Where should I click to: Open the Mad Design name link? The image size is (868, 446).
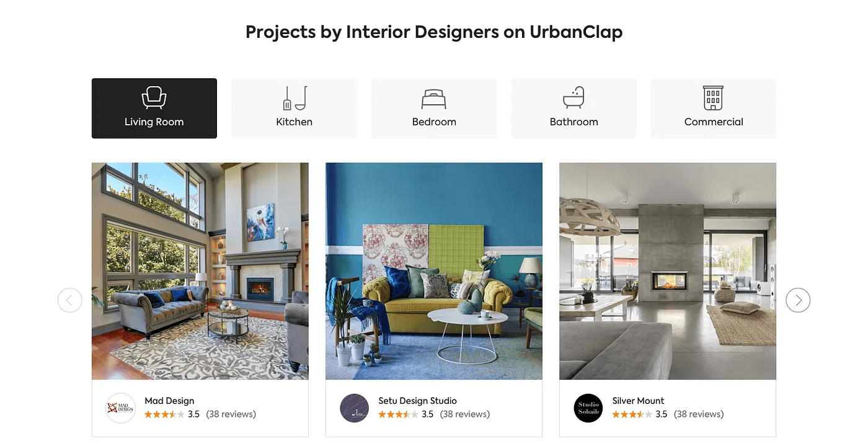[169, 401]
